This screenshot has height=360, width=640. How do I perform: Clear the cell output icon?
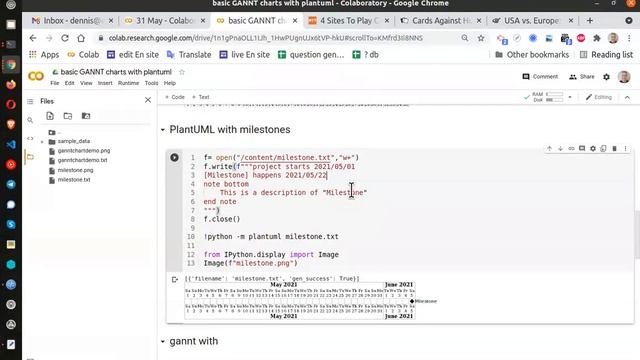tap(175, 280)
